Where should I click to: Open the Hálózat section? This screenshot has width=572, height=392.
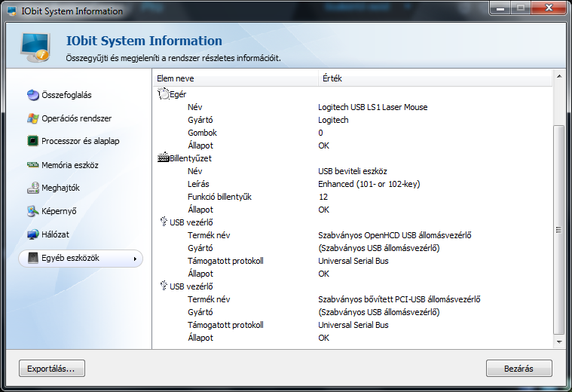pos(55,234)
